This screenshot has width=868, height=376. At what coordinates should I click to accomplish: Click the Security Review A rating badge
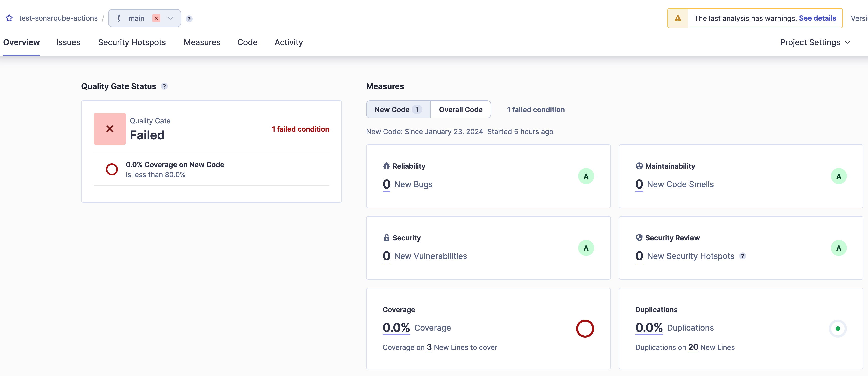point(839,248)
